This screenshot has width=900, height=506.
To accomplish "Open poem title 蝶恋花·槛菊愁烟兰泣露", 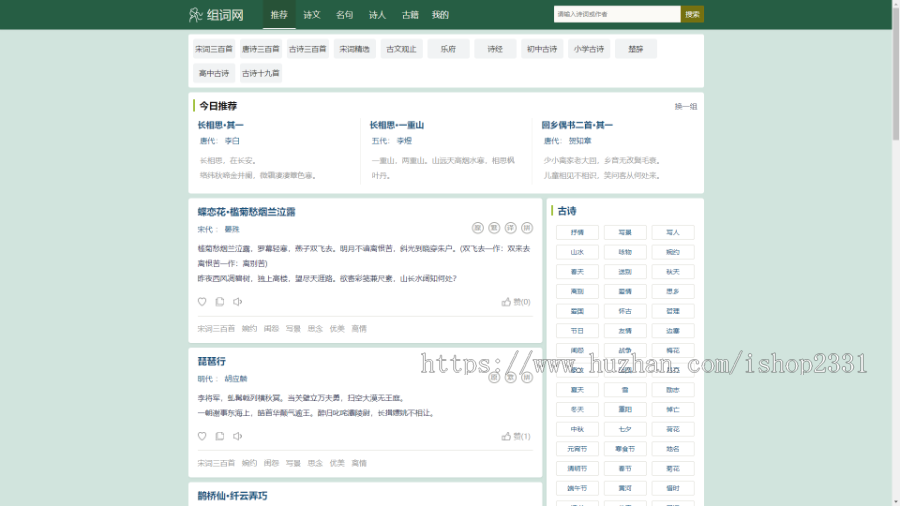I will pyautogui.click(x=246, y=212).
